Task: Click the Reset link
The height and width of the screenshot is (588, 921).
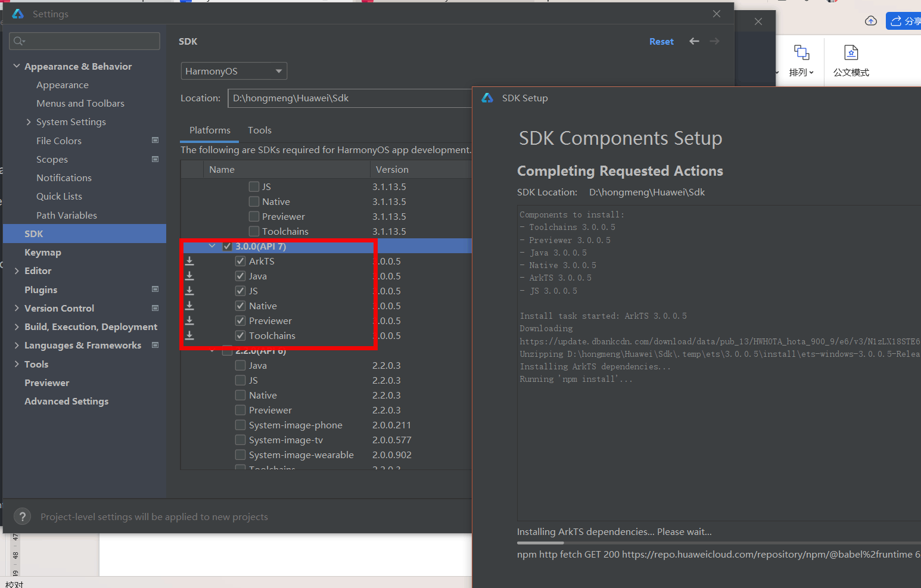Action: click(661, 41)
